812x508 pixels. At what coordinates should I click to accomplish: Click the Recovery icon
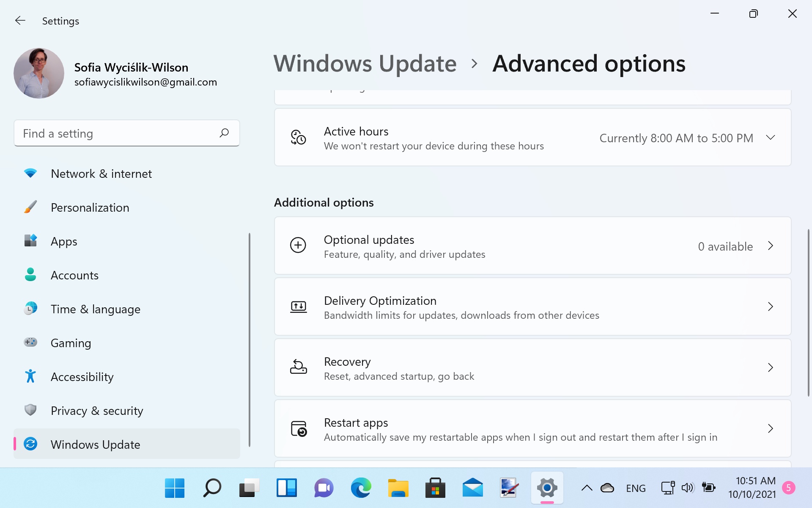[298, 367]
